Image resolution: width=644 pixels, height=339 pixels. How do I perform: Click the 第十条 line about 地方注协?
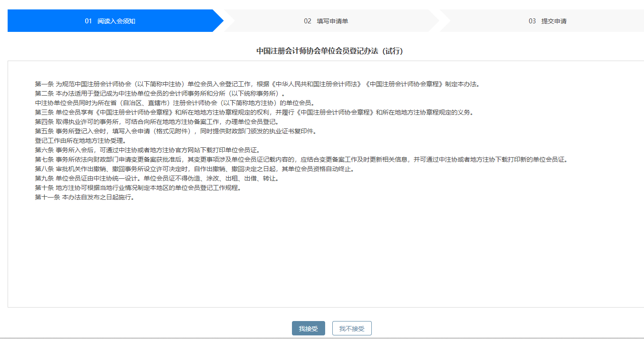coord(138,188)
